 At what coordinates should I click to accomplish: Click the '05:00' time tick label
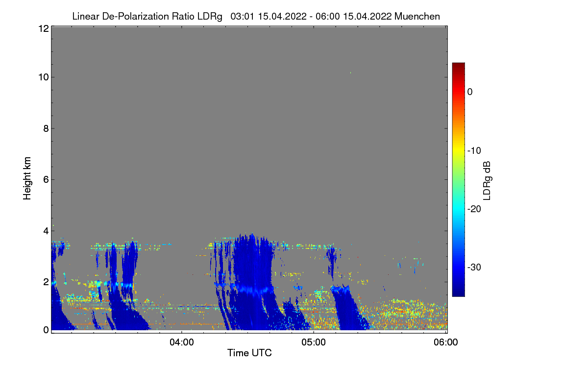314,343
